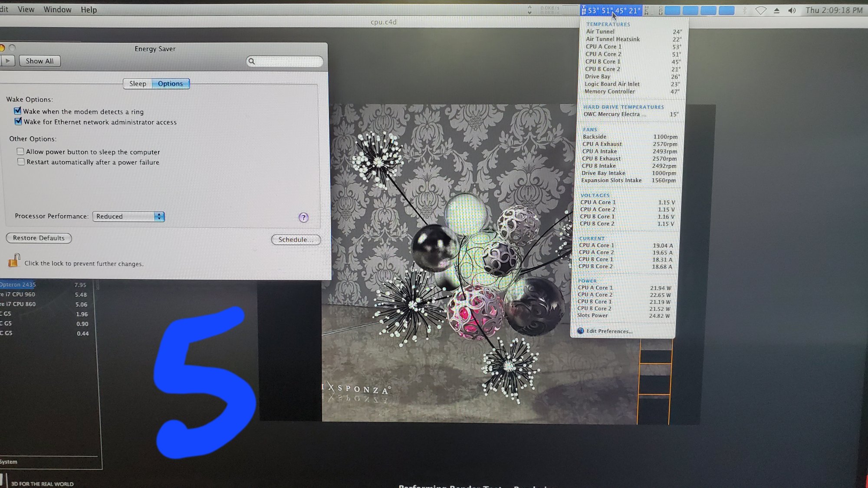Click the magnifier icon in search field
Screen dimensions: 868x488
(252, 61)
